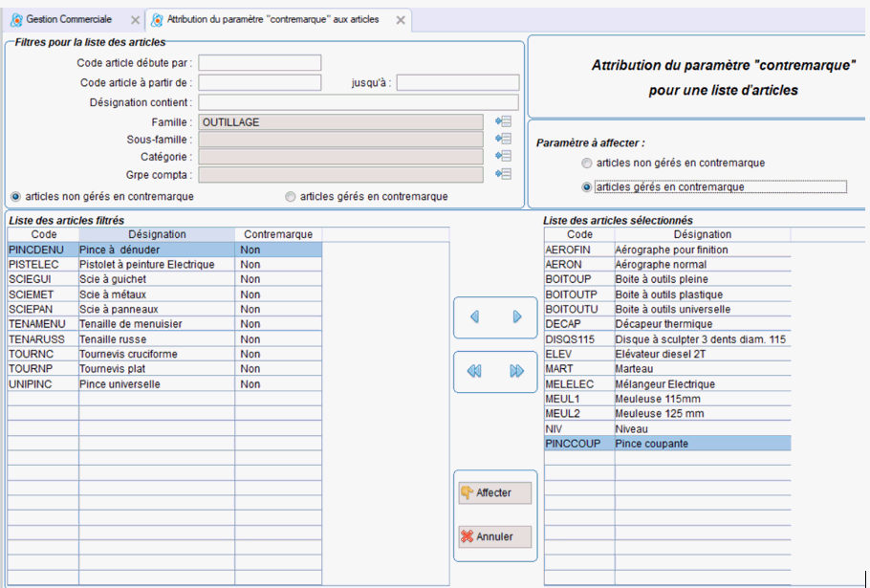870x588 pixels.
Task: Select the SCIEMET row
Action: click(x=164, y=294)
